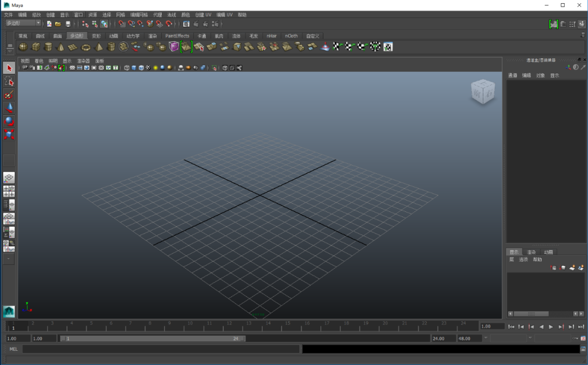588x365 pixels.
Task: Switch to four view layout
Action: coord(9,191)
